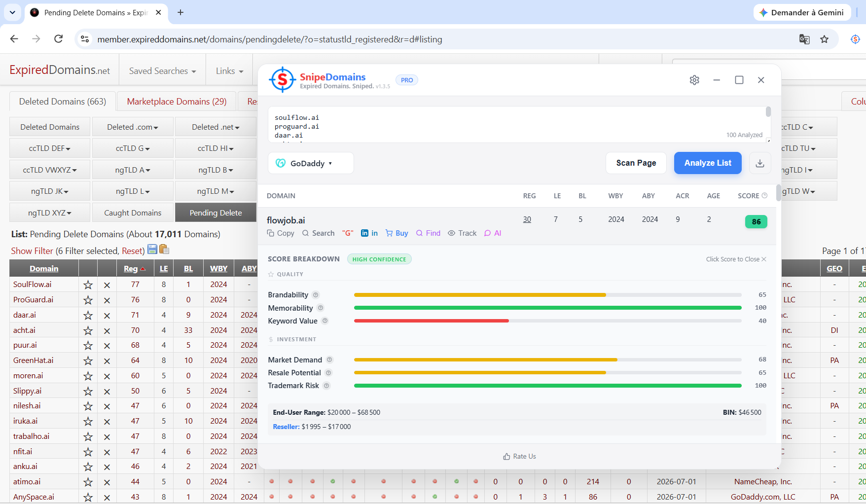Click Demander à Gemini button
This screenshot has width=866, height=504.
click(802, 12)
